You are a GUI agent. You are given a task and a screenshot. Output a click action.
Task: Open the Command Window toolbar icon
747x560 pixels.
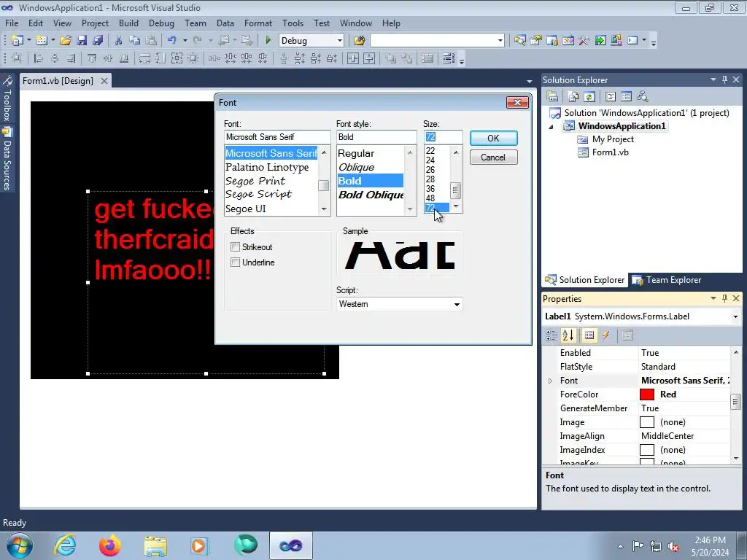632,41
